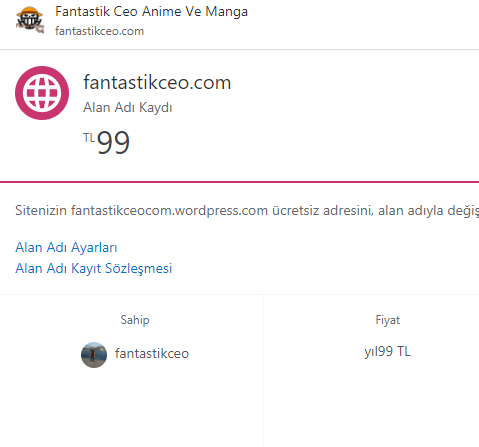Click the small TL currency superscript

point(89,137)
